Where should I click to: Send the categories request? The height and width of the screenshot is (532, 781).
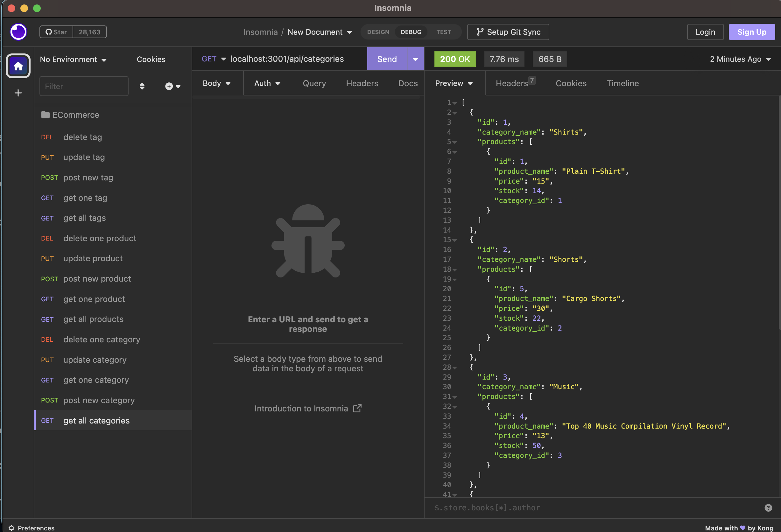[387, 59]
